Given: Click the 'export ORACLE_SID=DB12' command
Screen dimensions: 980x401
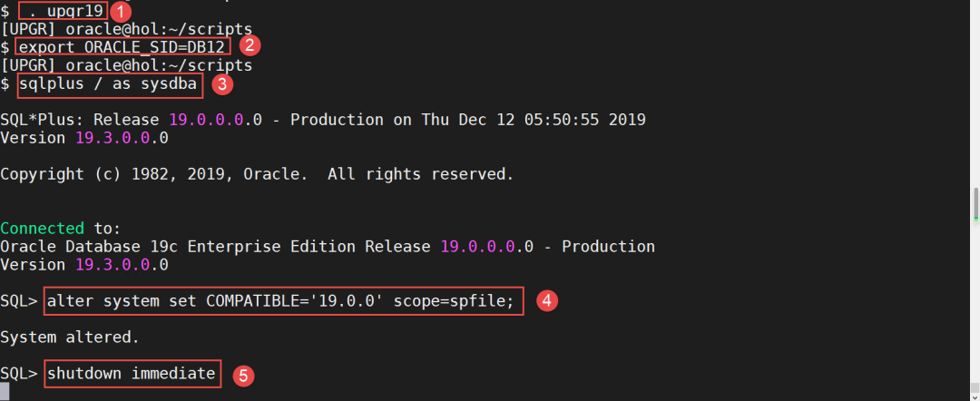Looking at the screenshot, I should point(123,46).
